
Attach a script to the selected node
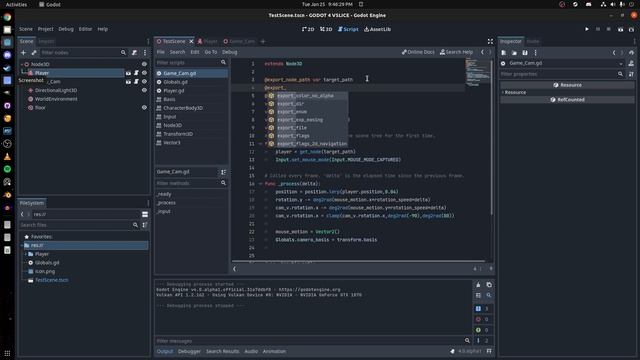[134, 53]
